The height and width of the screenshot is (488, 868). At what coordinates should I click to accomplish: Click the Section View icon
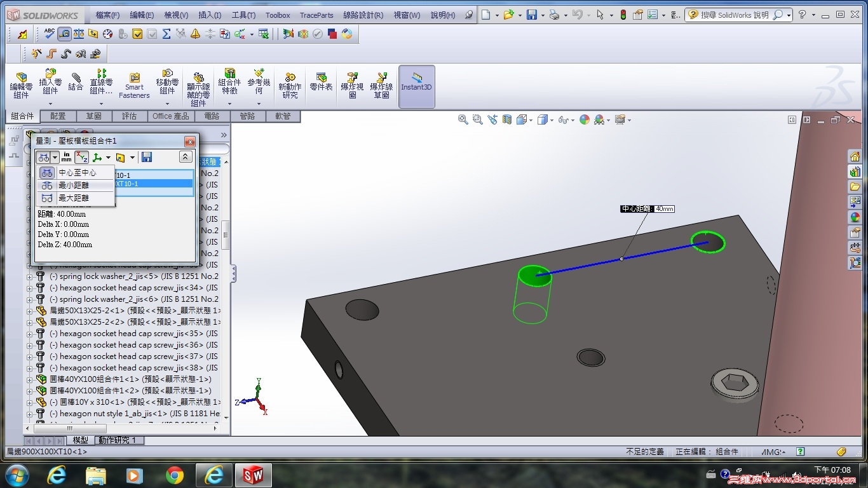[x=507, y=119]
